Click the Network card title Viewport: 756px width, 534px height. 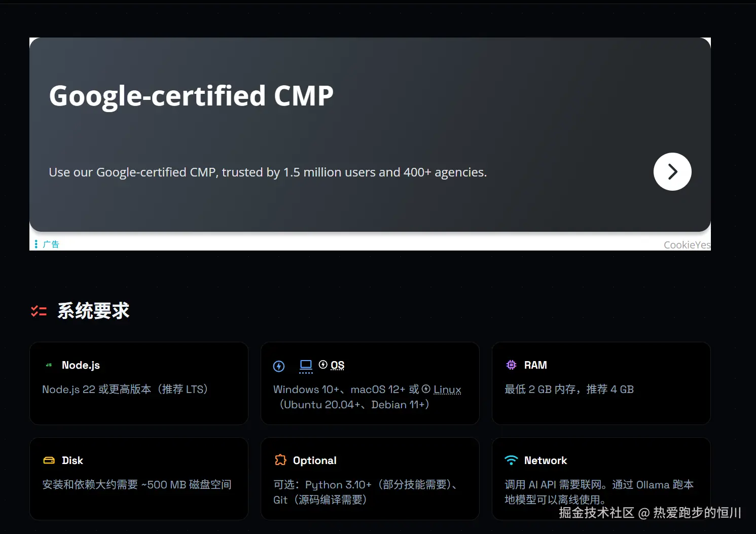point(546,460)
